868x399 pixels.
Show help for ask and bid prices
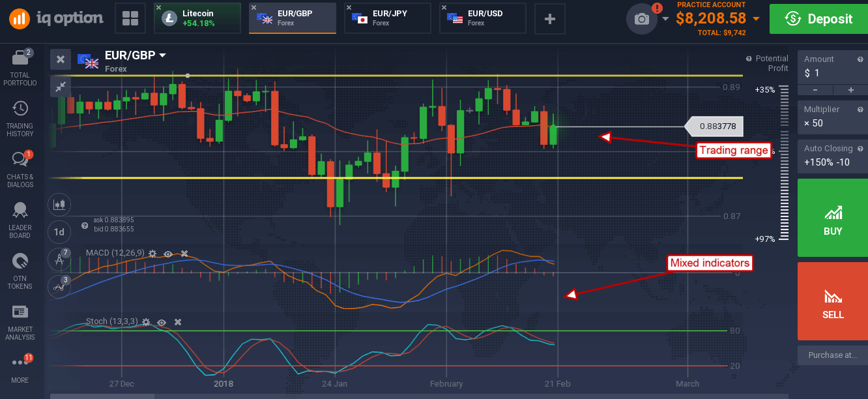pyautogui.click(x=85, y=225)
